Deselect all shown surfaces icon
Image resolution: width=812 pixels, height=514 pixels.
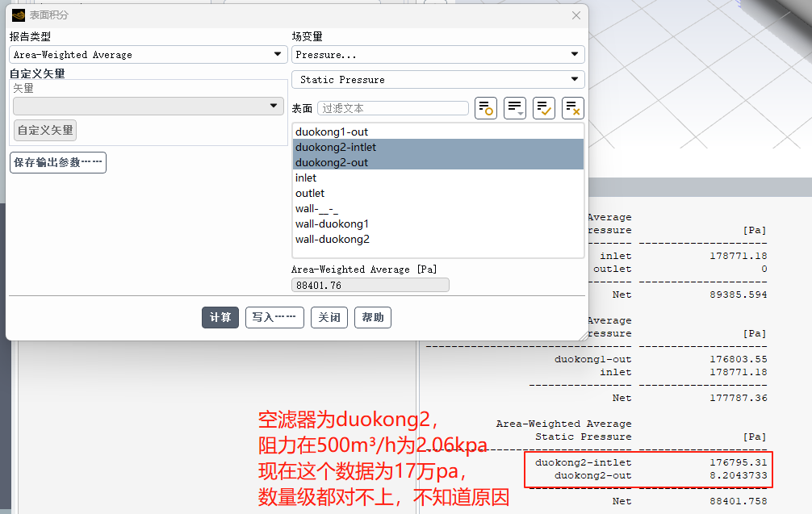coord(573,108)
